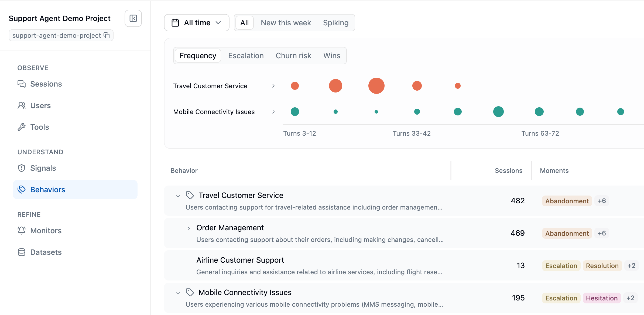Select the All filter tab
The image size is (644, 315).
pyautogui.click(x=245, y=23)
